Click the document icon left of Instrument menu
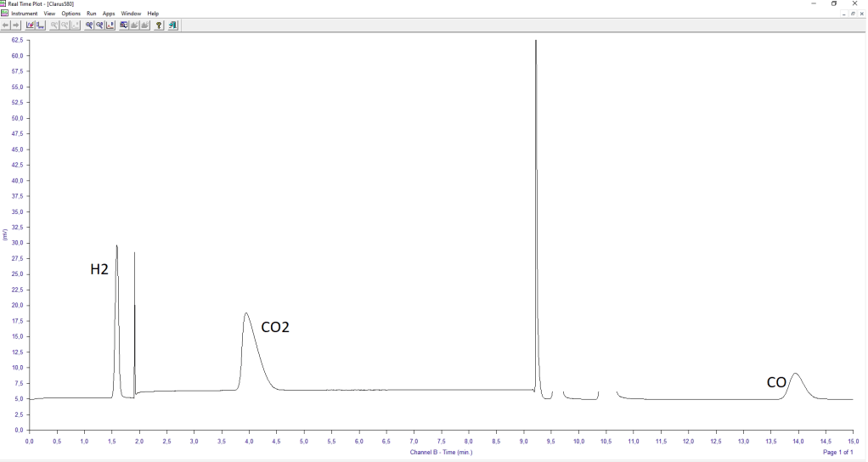The image size is (868, 462). (4, 14)
